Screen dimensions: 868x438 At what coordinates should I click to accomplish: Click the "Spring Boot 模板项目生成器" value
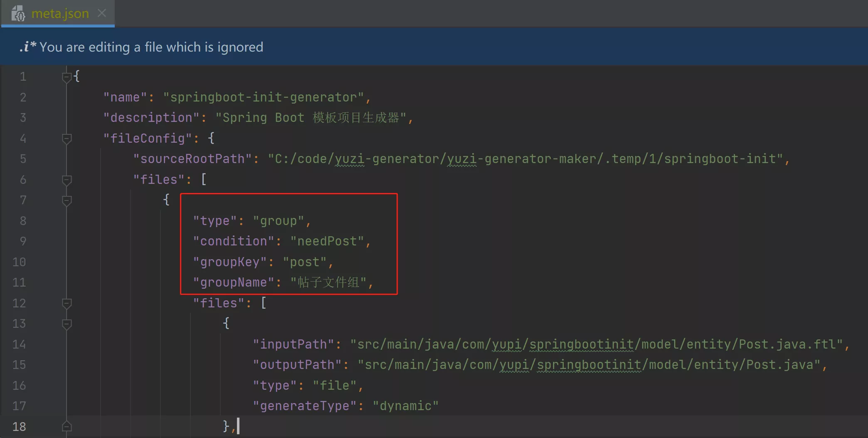[x=311, y=118]
